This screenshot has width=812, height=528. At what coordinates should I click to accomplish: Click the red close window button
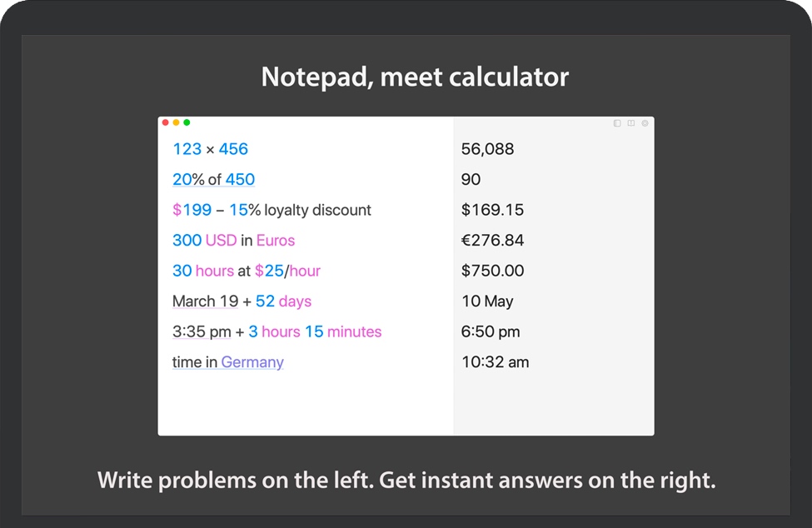[x=166, y=122]
